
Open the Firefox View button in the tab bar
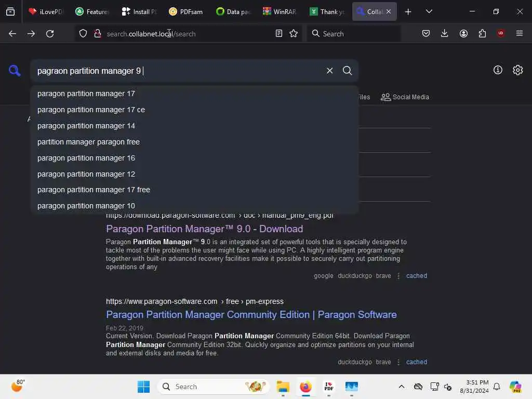[10, 11]
